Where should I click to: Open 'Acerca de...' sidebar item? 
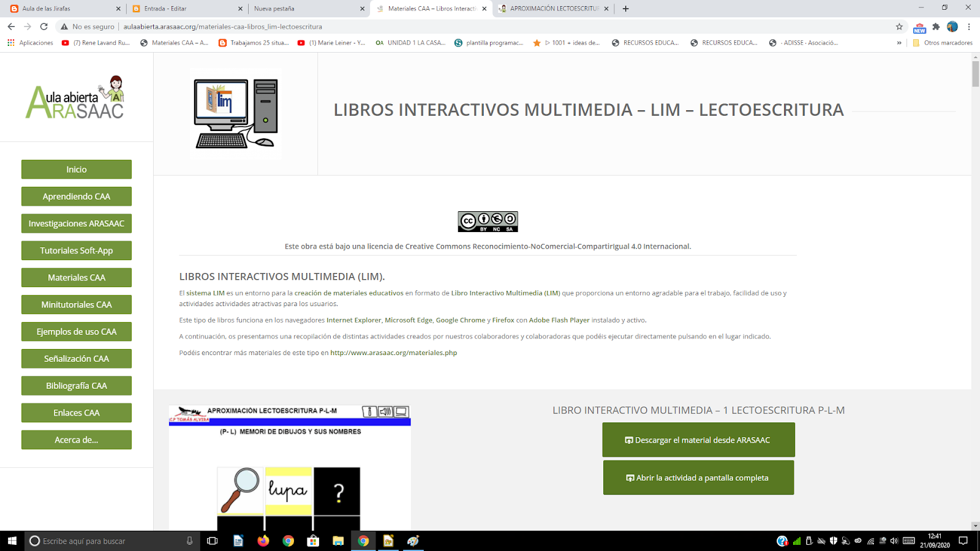tap(77, 440)
